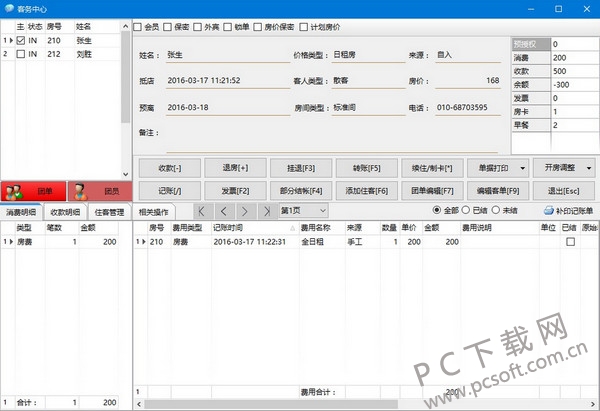Viewport: 600px width, 411px height.
Task: Switch to the 收款明细 tab
Action: point(65,212)
